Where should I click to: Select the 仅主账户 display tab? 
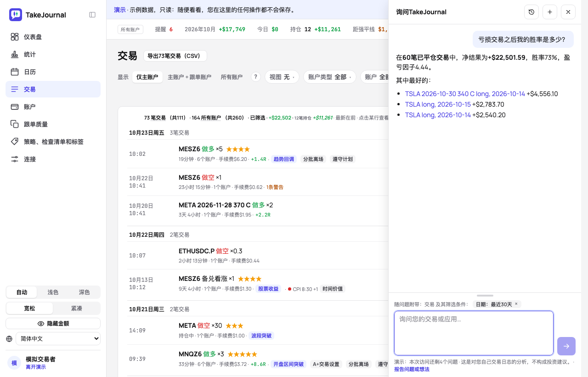pyautogui.click(x=147, y=77)
